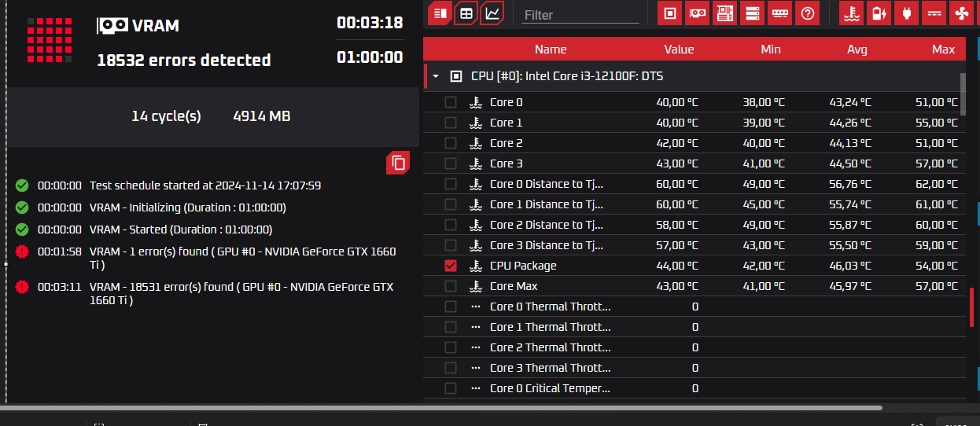This screenshot has height=426, width=980.
Task: Enable the Core Max checkbox
Action: 451,286
